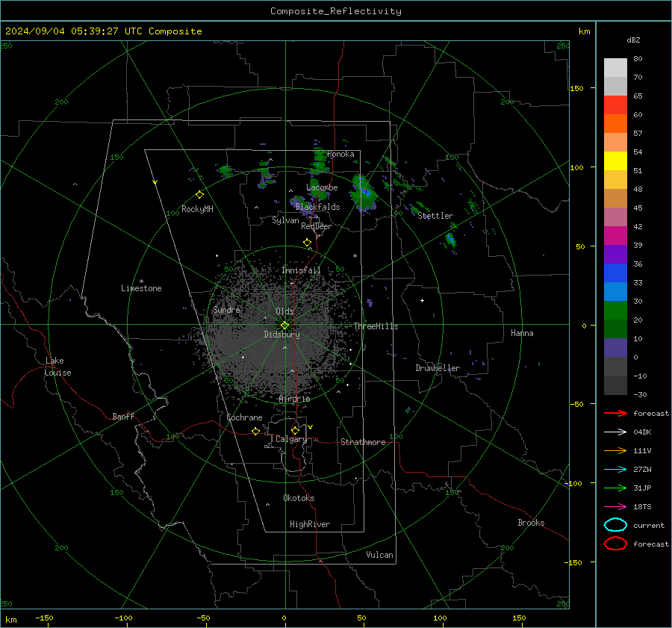
Task: Click the yellow diamond marker below Cochrane
Action: pos(256,432)
